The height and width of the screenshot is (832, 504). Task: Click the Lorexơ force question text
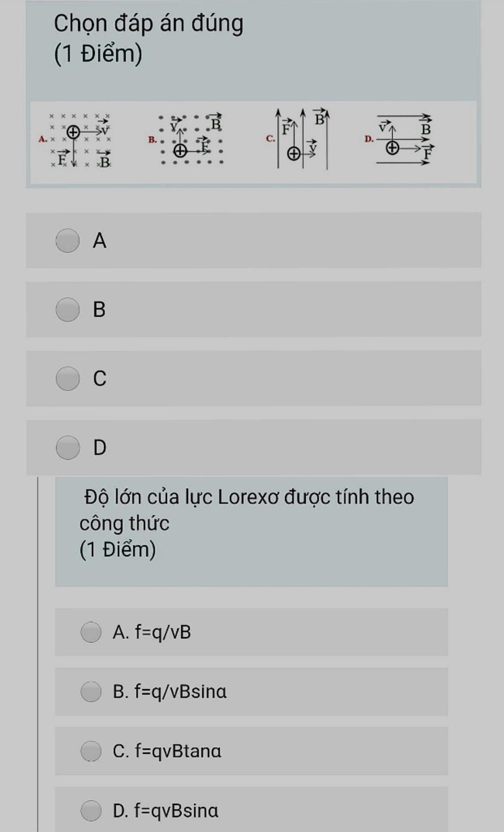(x=246, y=510)
